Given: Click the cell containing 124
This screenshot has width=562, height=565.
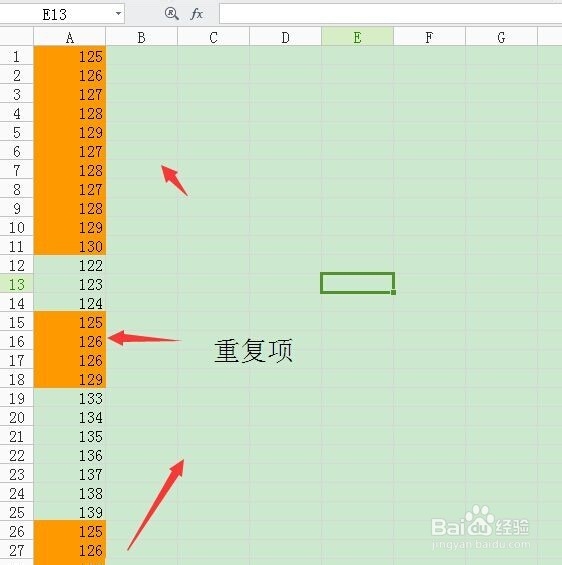Looking at the screenshot, I should [x=70, y=303].
